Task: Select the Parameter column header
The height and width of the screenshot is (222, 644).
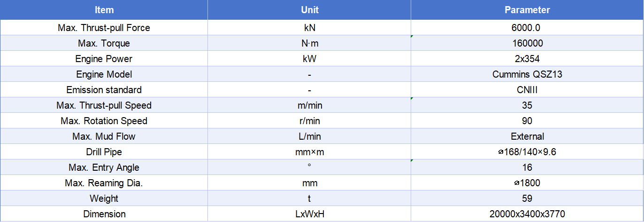Action: coord(527,10)
